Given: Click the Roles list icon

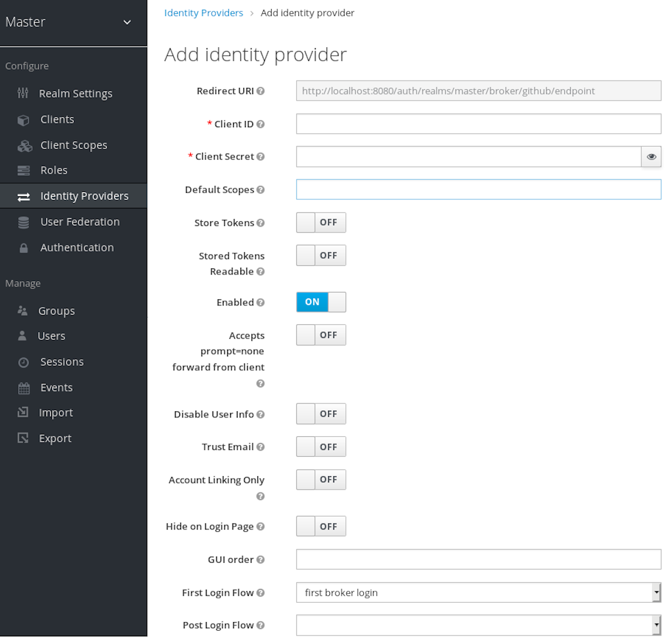Looking at the screenshot, I should coord(24,171).
